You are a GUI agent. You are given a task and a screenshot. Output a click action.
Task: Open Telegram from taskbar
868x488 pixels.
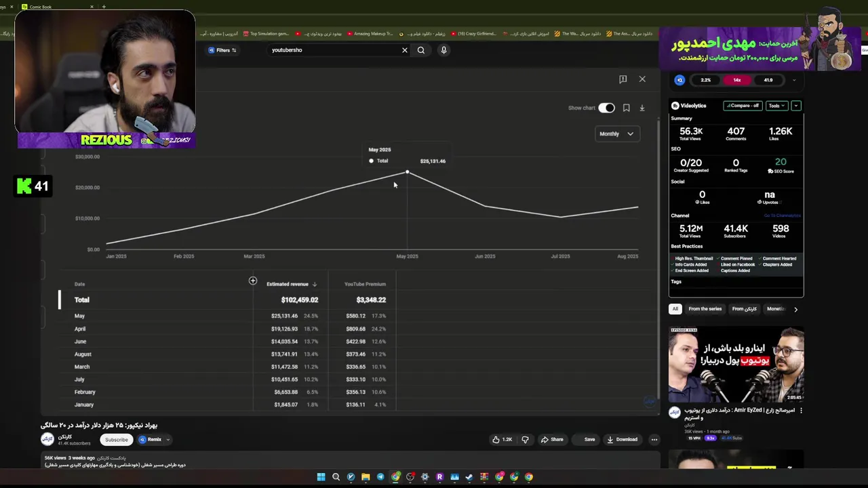380,476
